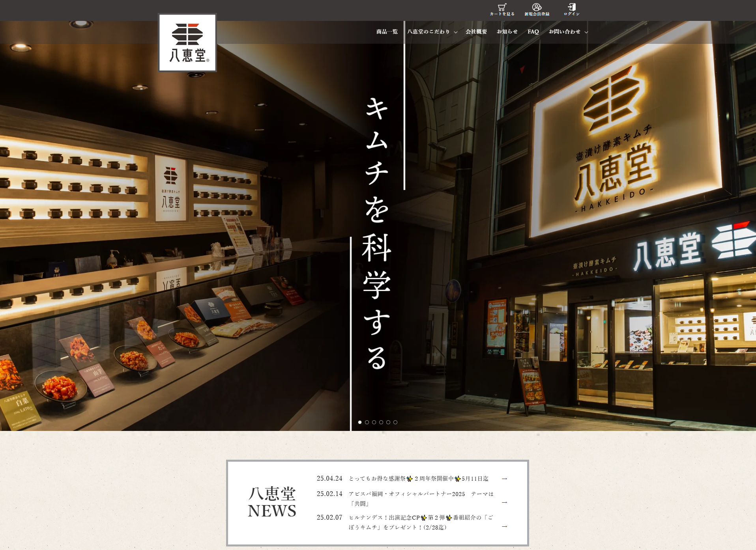Select the fifth carousel slide dot
The width and height of the screenshot is (756, 550).
[388, 422]
